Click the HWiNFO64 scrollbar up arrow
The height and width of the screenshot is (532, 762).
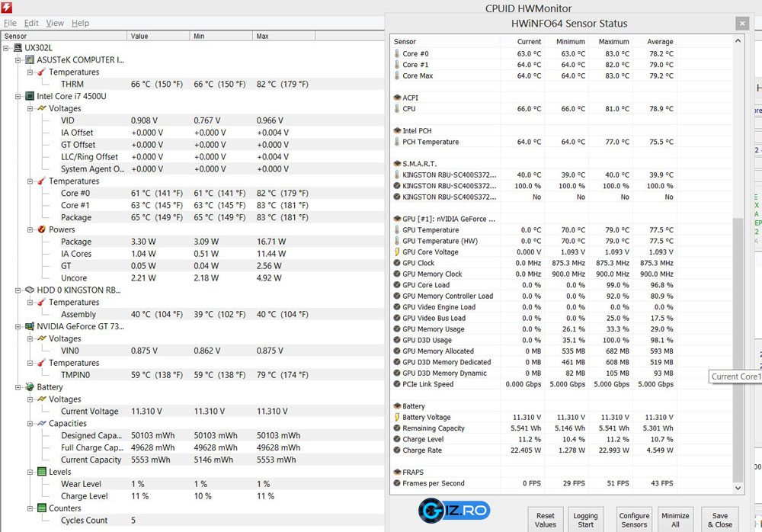click(738, 41)
